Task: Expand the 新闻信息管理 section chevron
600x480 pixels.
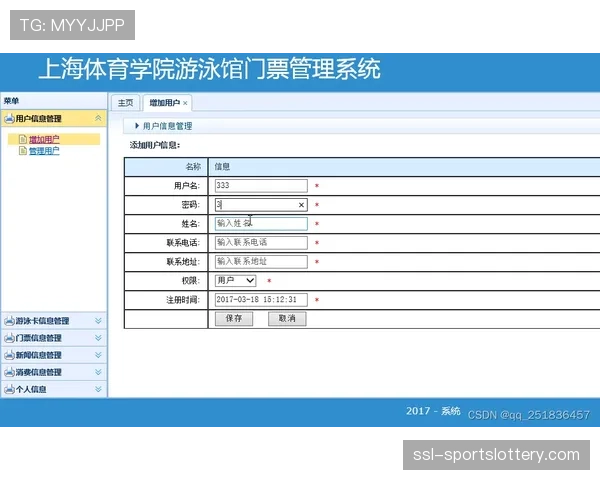Action: [98, 355]
